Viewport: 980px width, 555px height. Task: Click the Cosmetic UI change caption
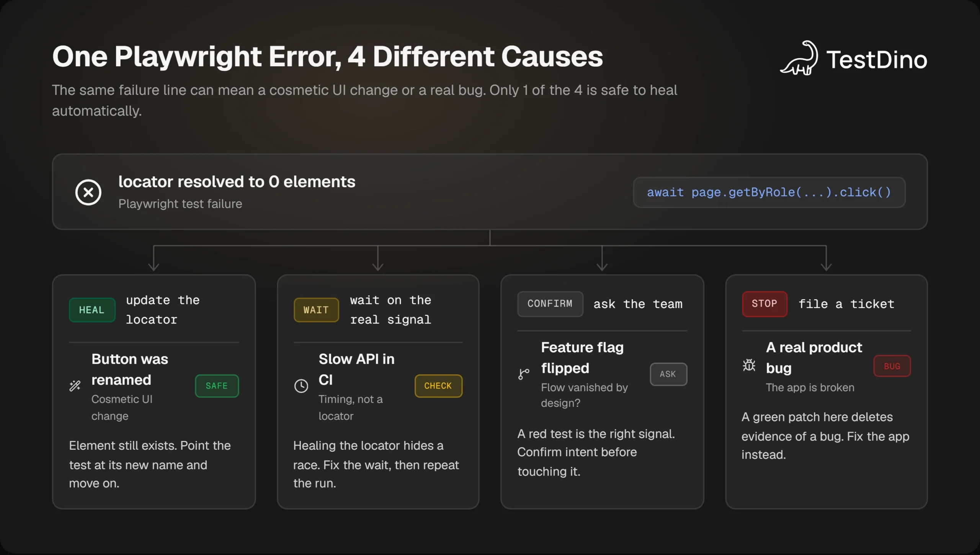click(122, 407)
